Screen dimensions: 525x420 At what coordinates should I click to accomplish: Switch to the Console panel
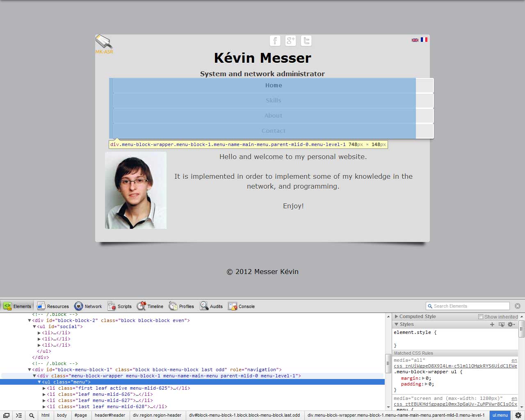tap(242, 306)
